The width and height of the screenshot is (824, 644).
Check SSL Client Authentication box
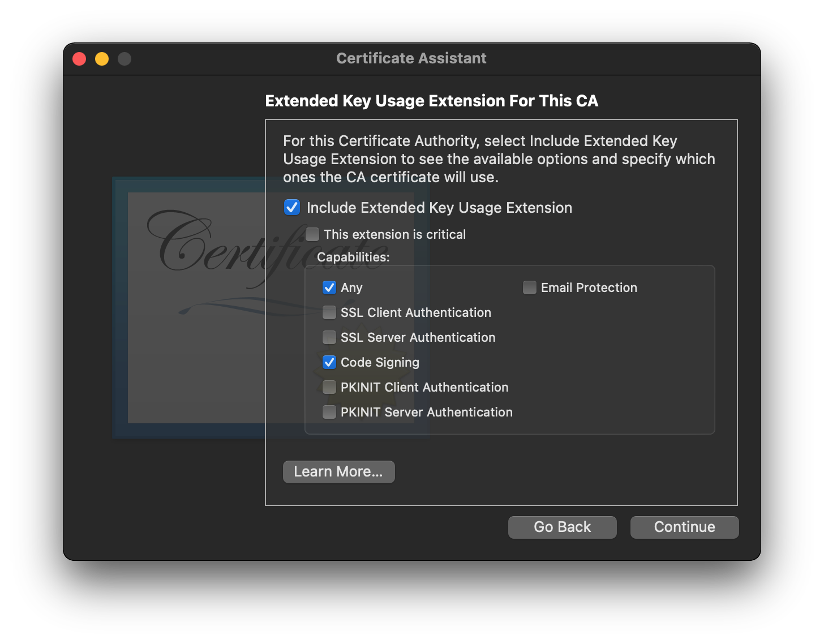point(329,312)
